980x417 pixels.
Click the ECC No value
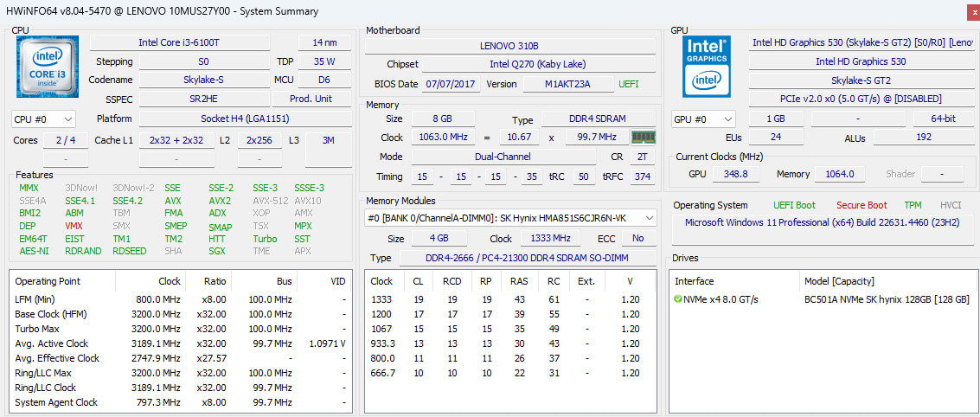tap(638, 238)
